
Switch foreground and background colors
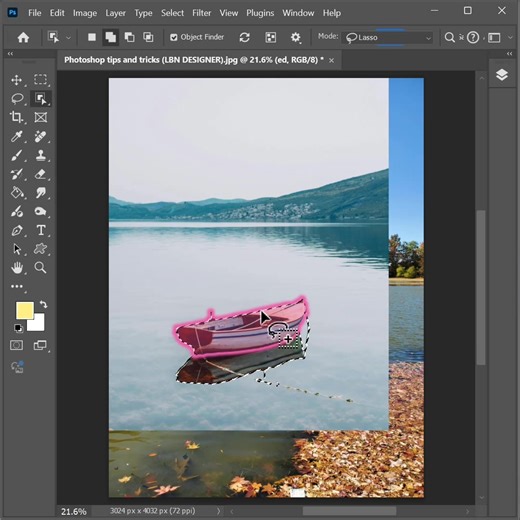point(44,304)
